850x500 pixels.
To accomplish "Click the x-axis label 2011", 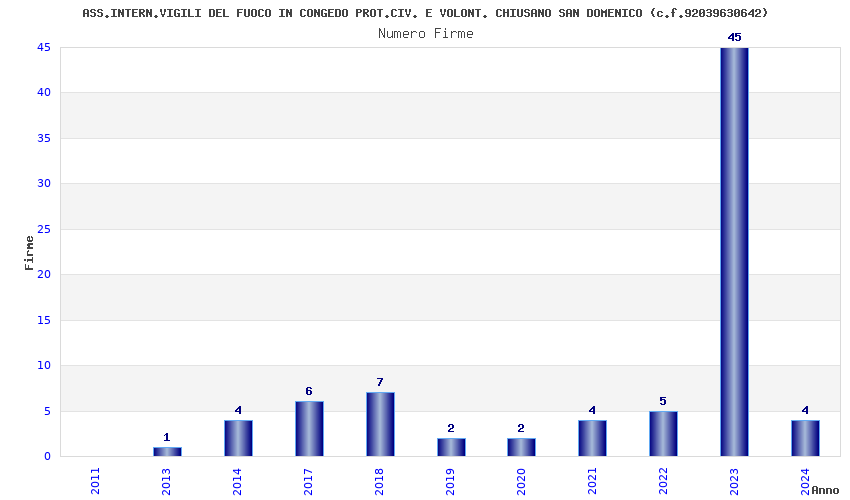I will coord(95,481).
